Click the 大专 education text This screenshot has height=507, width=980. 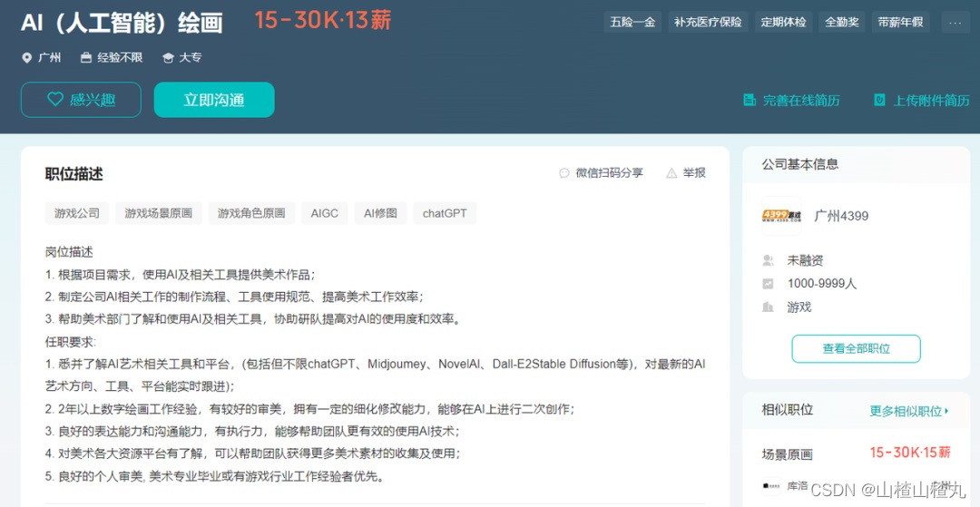191,58
